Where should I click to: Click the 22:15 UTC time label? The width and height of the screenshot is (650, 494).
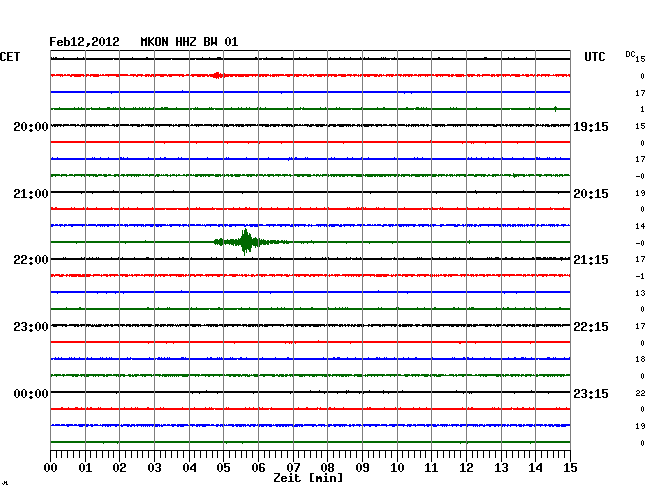pos(591,327)
